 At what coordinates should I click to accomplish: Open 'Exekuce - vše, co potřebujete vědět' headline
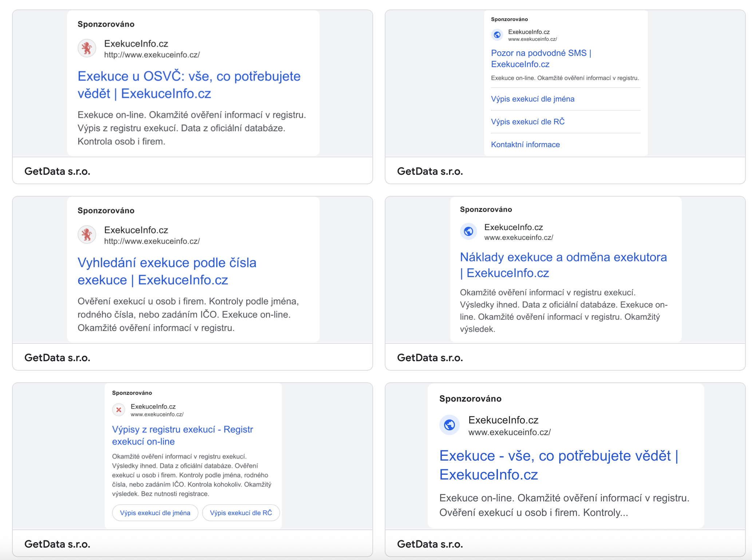coord(559,465)
